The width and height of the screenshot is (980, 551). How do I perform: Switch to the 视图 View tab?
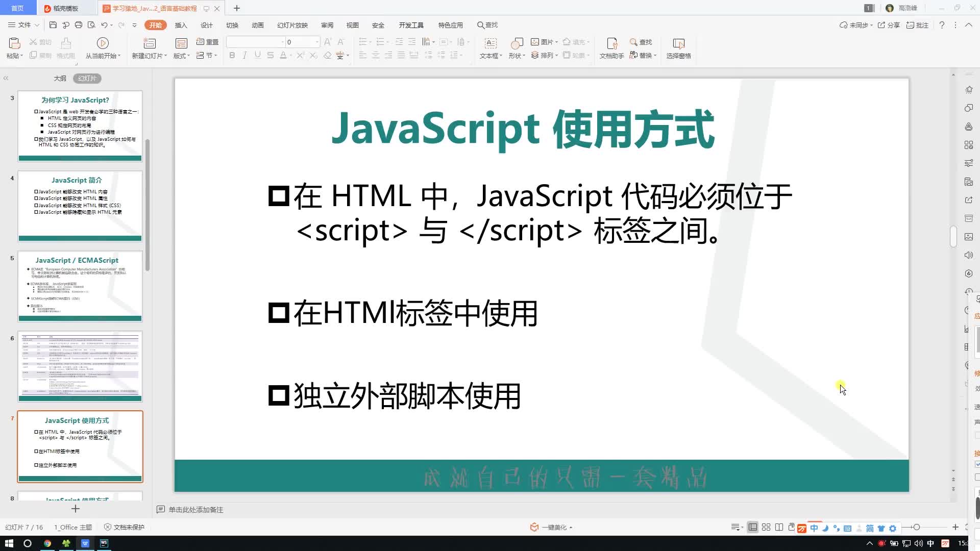[353, 25]
